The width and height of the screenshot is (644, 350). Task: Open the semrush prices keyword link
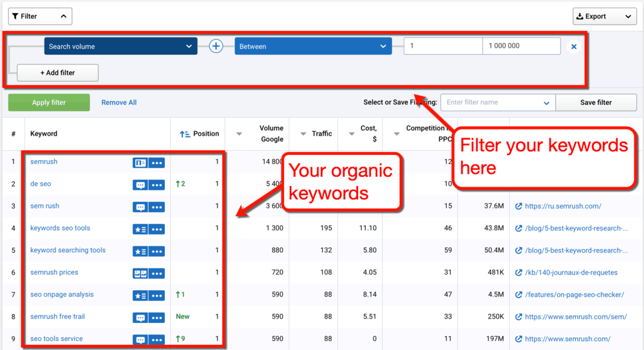pyautogui.click(x=54, y=272)
